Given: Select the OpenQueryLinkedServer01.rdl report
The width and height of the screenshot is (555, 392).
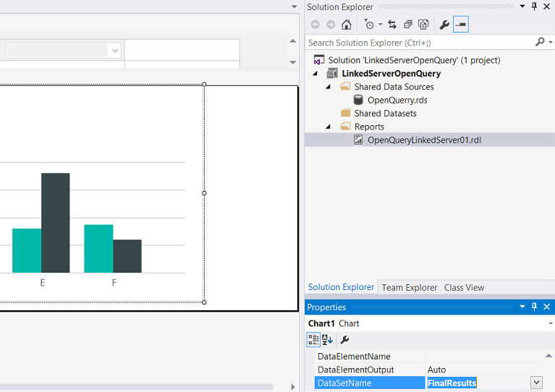Looking at the screenshot, I should click(x=423, y=140).
